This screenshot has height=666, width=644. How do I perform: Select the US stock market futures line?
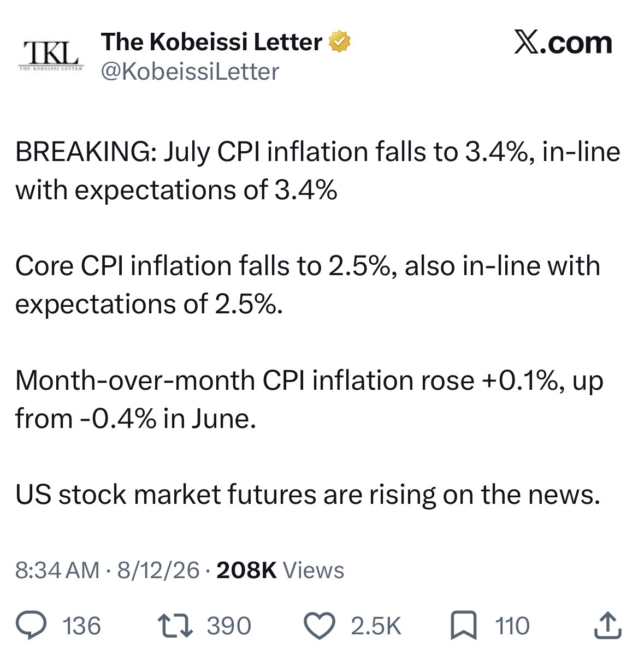[x=308, y=495]
